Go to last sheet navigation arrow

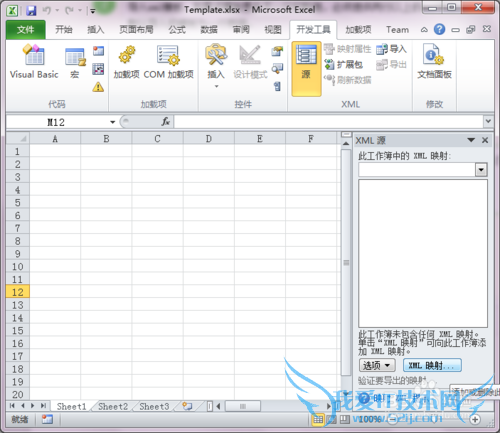pyautogui.click(x=43, y=406)
